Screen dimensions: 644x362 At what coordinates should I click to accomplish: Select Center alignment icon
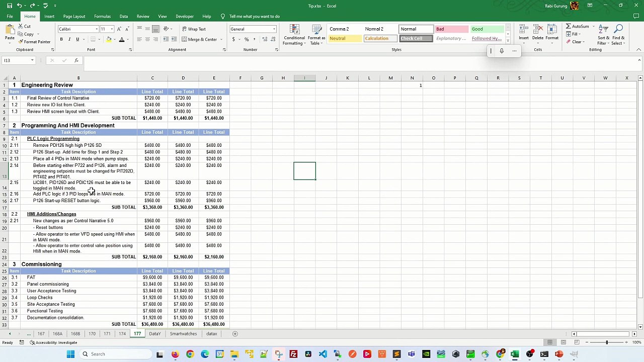click(x=147, y=39)
